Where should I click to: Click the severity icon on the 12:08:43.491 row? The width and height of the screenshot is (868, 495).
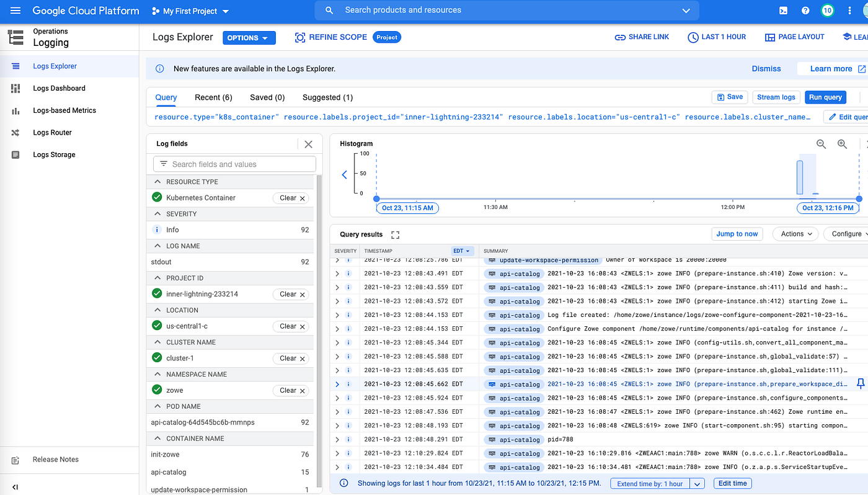pos(348,274)
